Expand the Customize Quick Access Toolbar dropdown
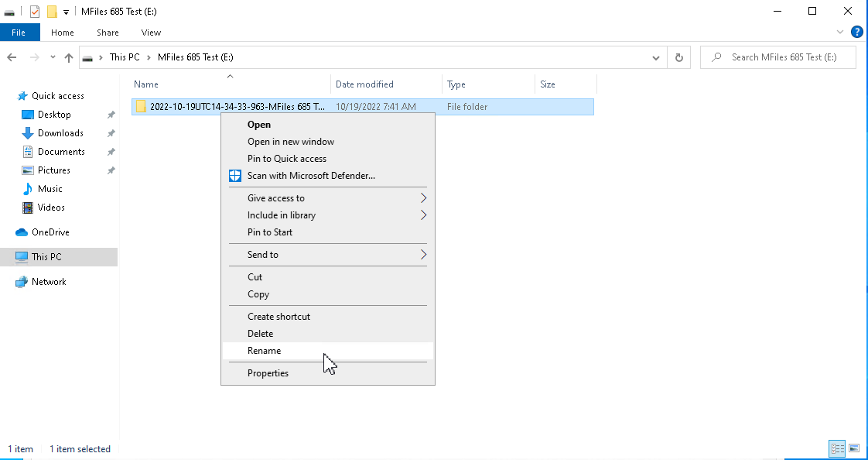This screenshot has height=460, width=868. [66, 12]
